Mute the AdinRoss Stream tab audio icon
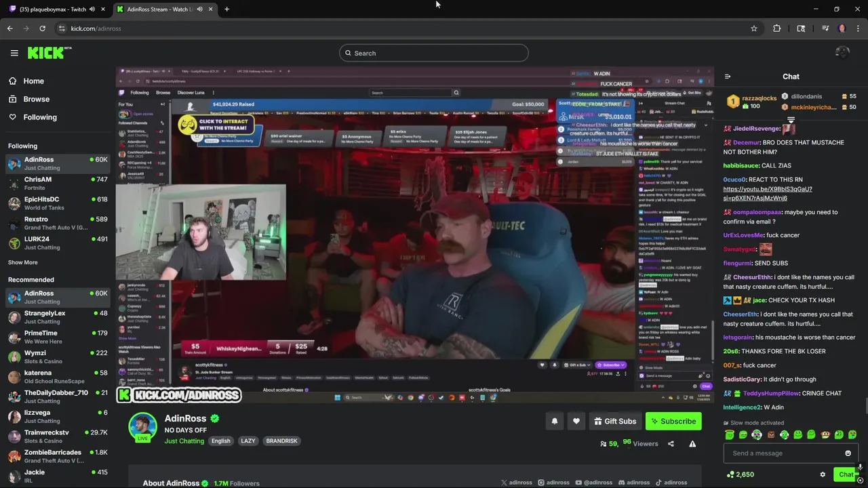 (199, 9)
